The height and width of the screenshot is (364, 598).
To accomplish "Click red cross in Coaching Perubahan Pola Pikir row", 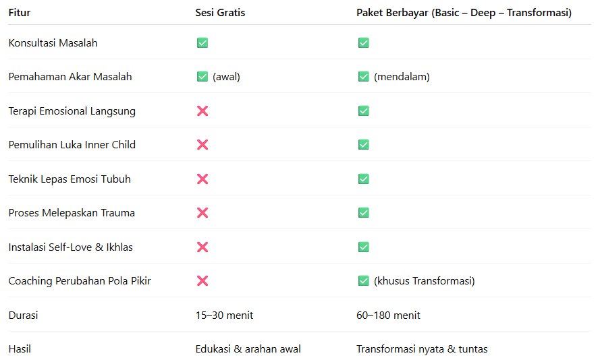I will (202, 281).
